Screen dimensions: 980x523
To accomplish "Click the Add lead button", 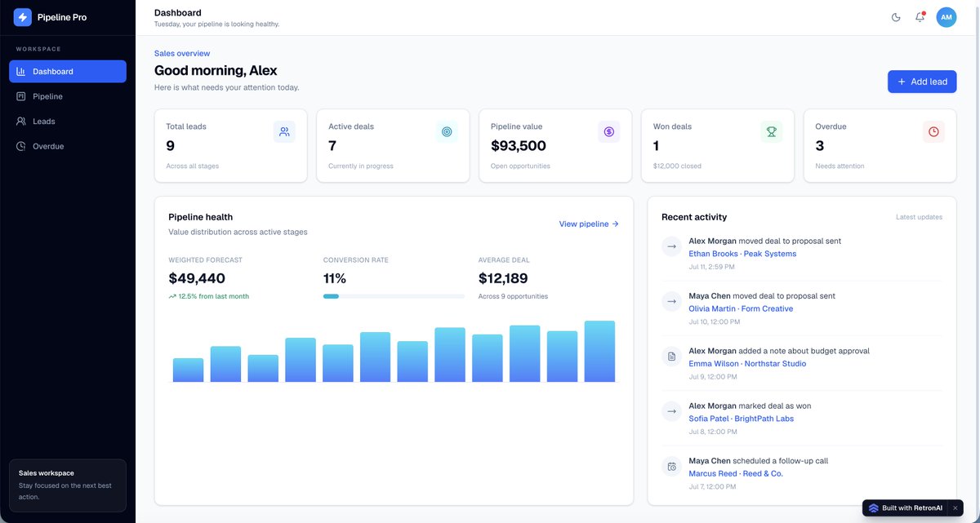I will 922,82.
